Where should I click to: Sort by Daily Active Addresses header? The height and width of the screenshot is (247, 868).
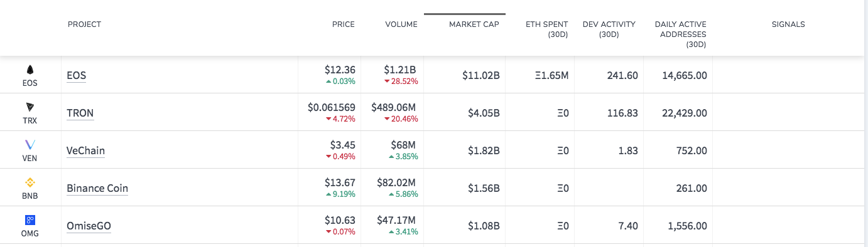pos(681,34)
